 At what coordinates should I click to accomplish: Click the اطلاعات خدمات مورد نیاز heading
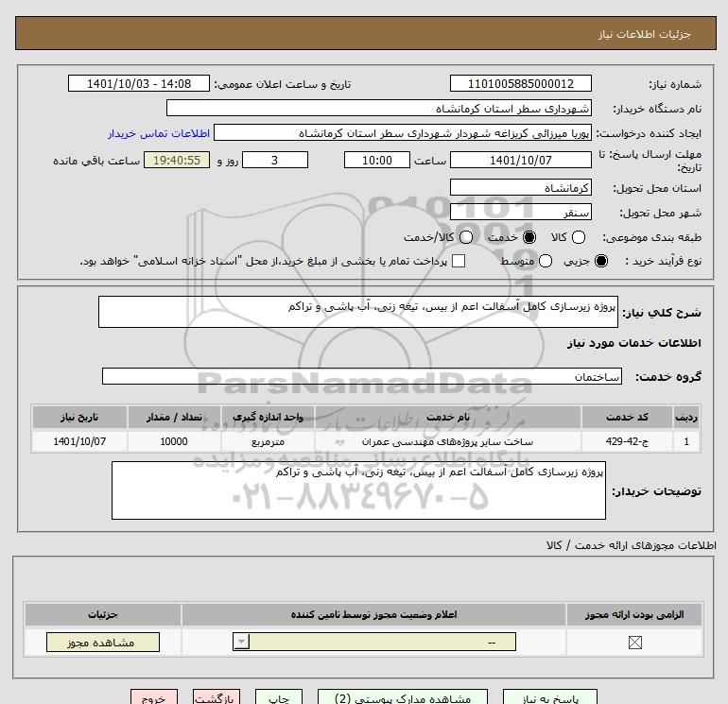tap(633, 343)
